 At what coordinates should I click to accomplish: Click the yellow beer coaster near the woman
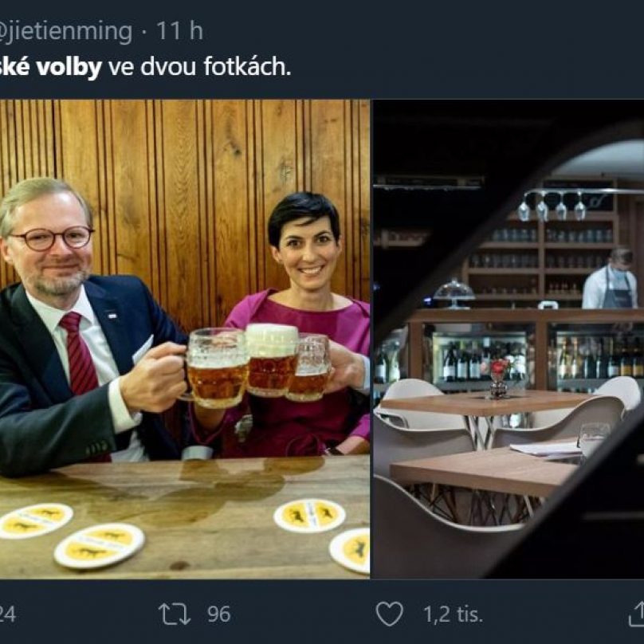click(310, 516)
